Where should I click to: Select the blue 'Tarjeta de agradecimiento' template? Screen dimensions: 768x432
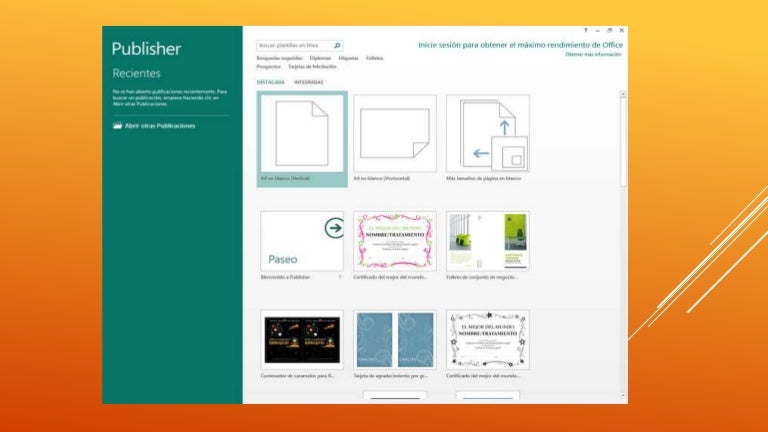[x=395, y=339]
